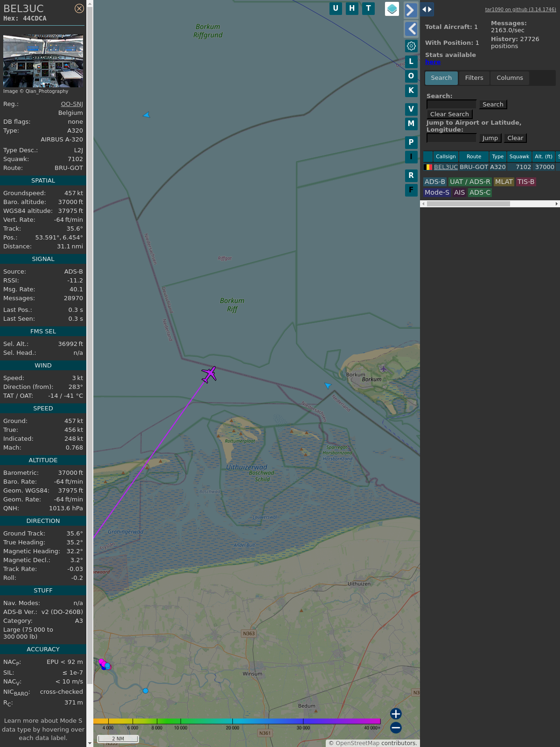Image resolution: width=560 pixels, height=747 pixels.
Task: Click the table scrollbar right arrow
Action: [x=557, y=204]
